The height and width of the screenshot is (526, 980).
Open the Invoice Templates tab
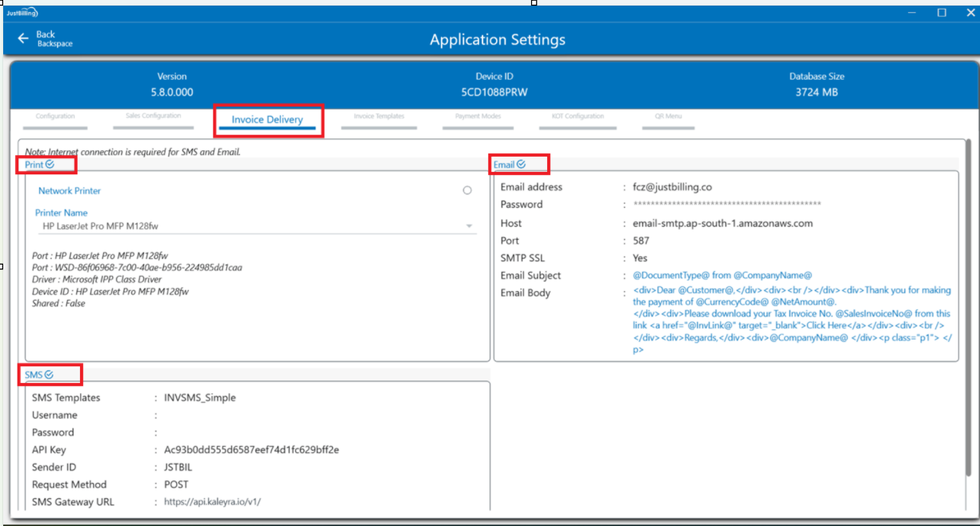click(378, 117)
